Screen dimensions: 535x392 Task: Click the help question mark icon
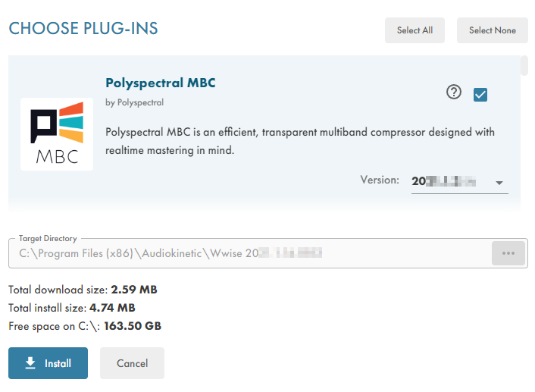pyautogui.click(x=454, y=93)
